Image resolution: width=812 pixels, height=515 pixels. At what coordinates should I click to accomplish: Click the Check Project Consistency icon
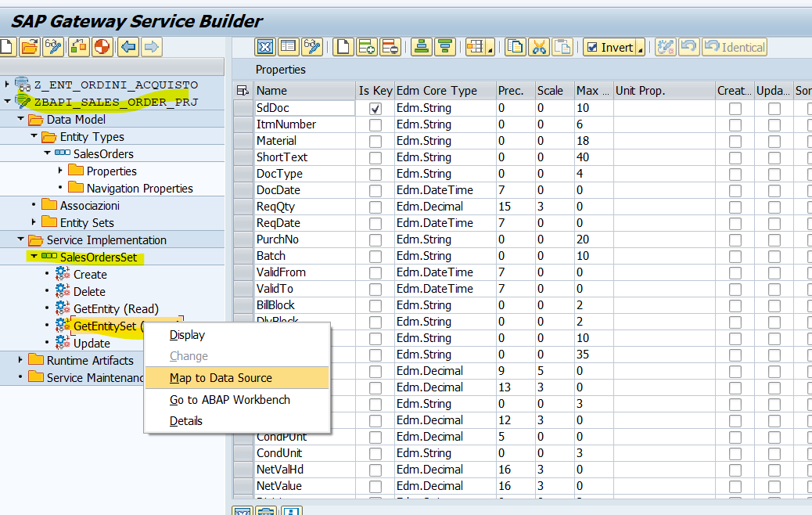tap(79, 47)
